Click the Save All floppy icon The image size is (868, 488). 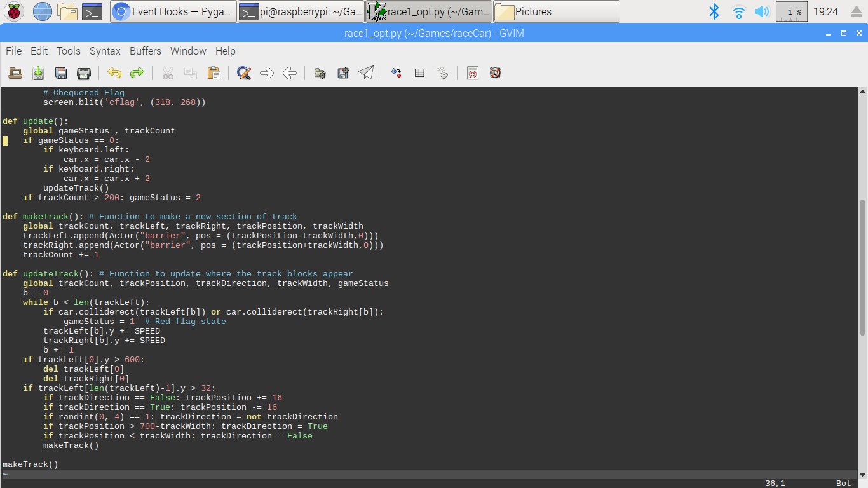(61, 73)
